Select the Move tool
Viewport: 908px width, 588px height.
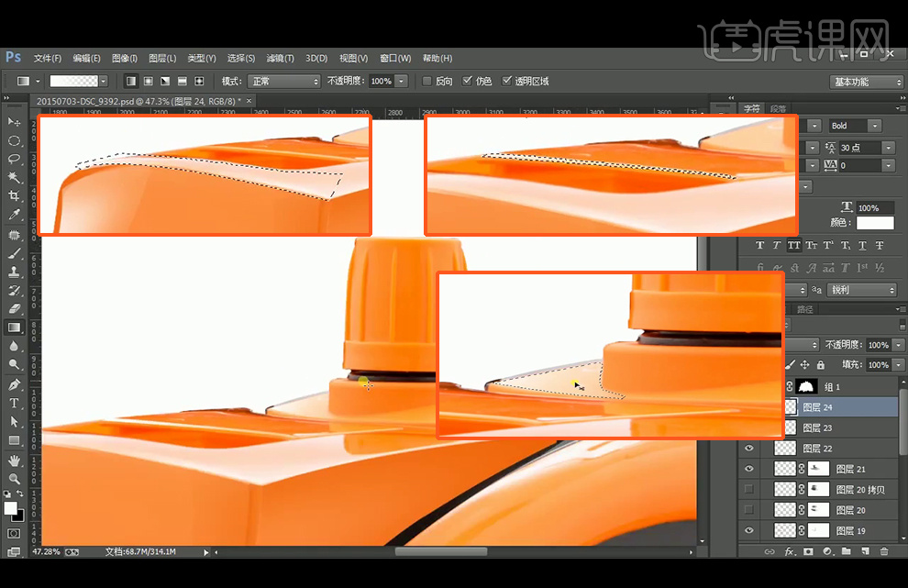(14, 122)
